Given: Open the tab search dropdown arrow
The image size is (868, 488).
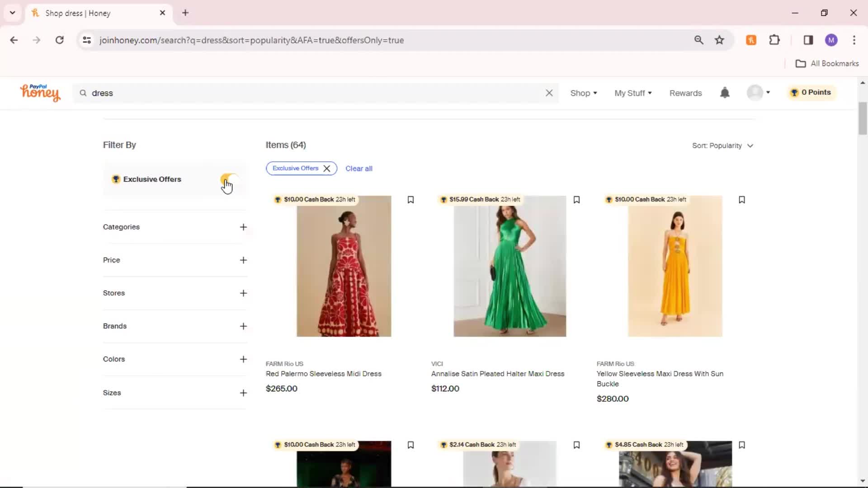Looking at the screenshot, I should point(12,13).
